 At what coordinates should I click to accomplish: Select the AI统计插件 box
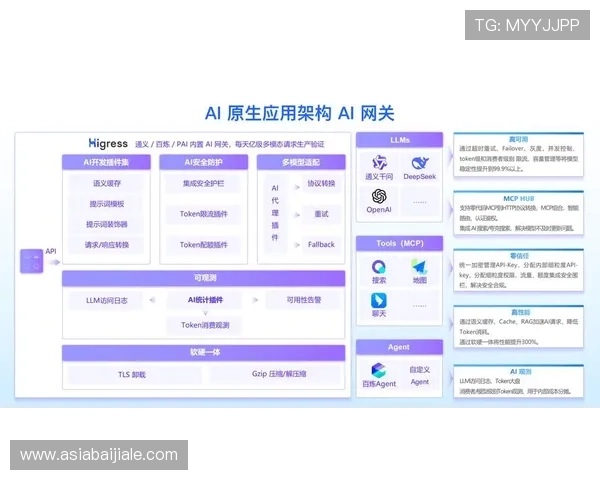[205, 300]
